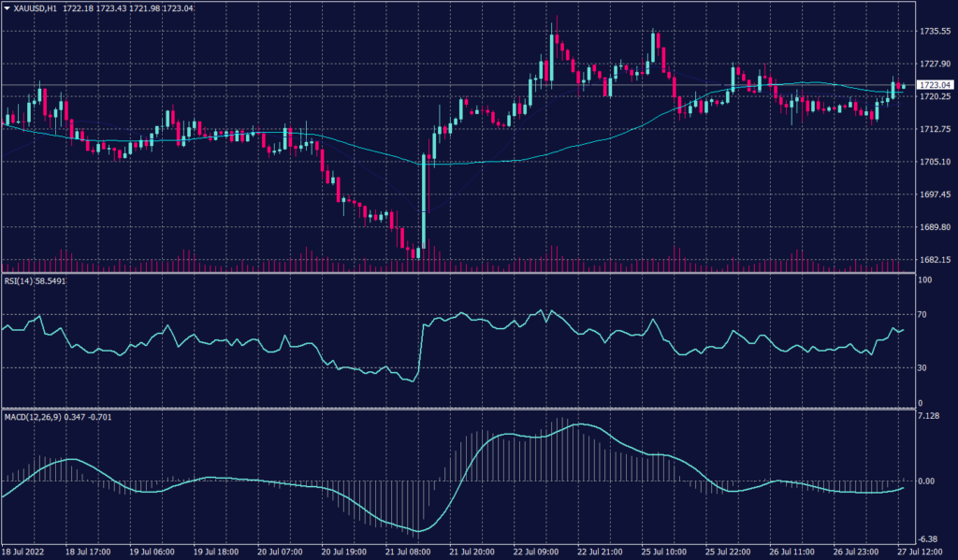Click the 21 Jul 08:00 axis label

[x=406, y=552]
